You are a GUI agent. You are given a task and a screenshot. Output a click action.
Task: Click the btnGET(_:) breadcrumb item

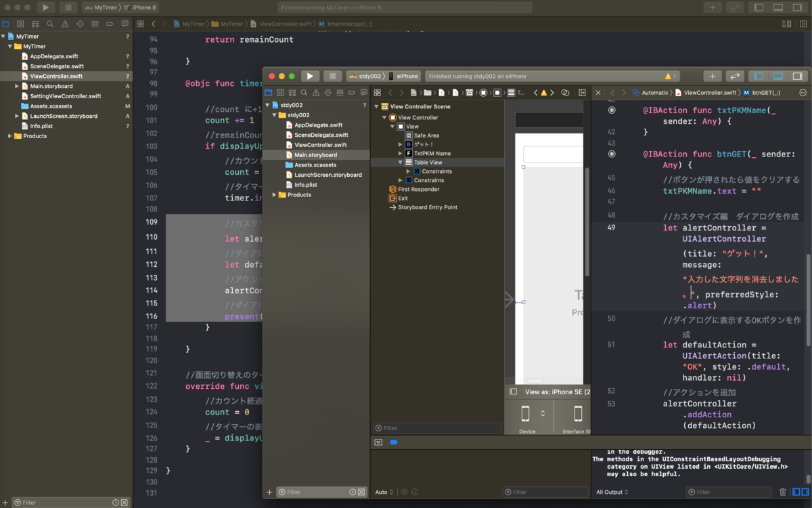click(x=761, y=92)
